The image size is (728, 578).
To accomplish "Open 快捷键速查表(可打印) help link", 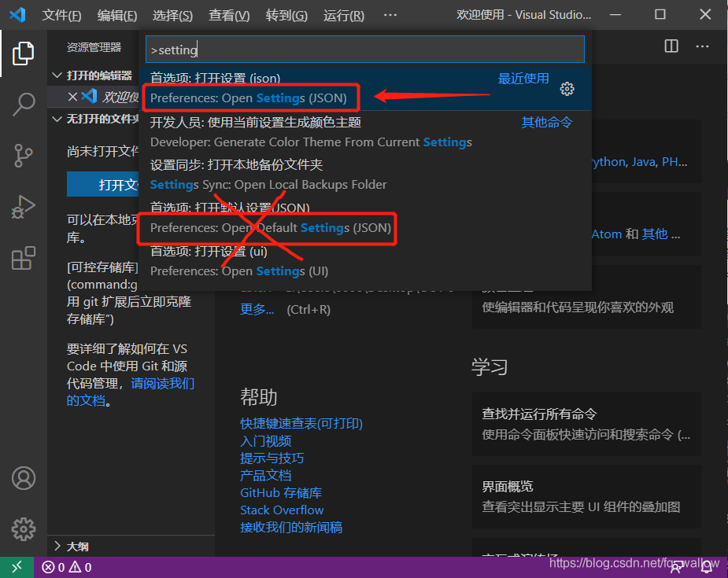I will (x=301, y=423).
